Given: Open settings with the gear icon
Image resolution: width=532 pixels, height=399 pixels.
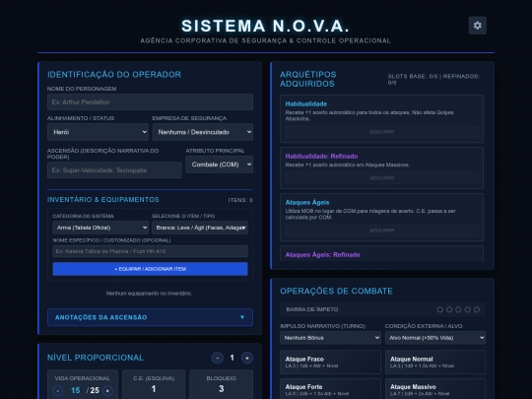Looking at the screenshot, I should 478,26.
